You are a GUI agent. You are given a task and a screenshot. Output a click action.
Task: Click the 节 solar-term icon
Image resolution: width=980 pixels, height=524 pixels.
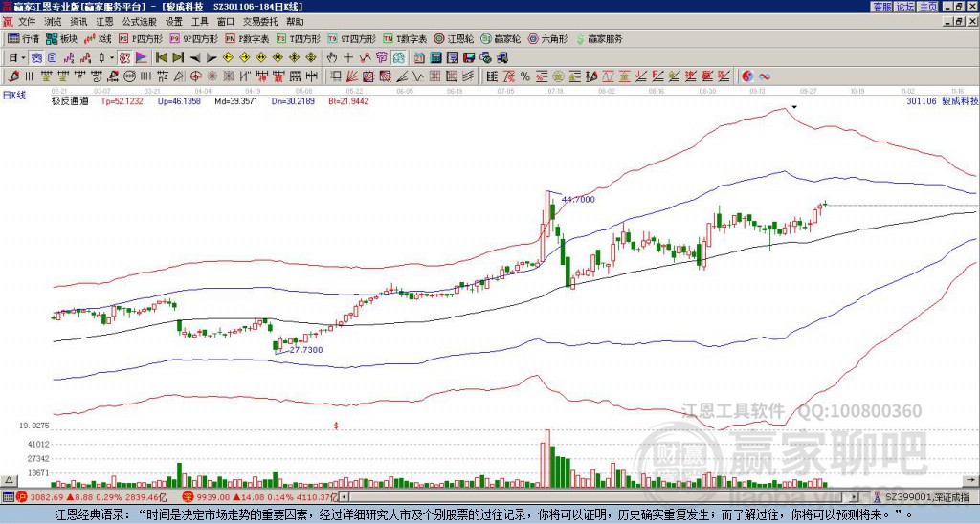tap(381, 58)
